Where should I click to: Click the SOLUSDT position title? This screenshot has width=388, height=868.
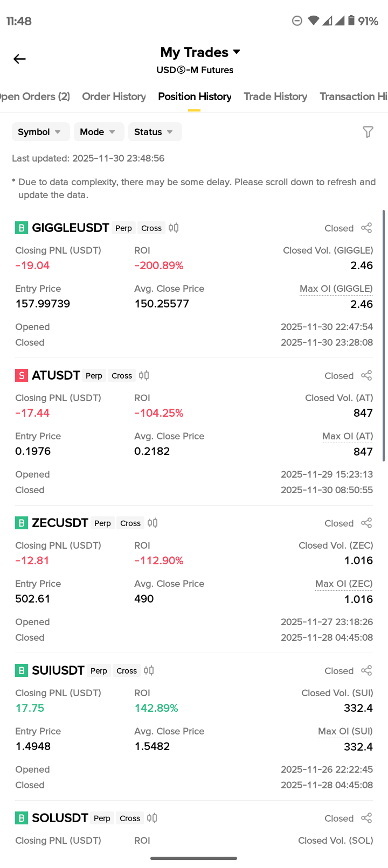[60, 818]
